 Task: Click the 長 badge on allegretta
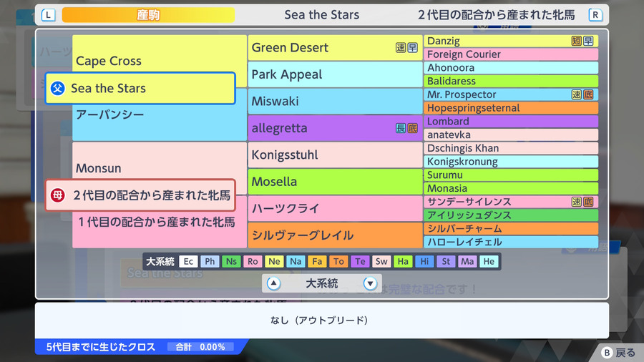401,128
